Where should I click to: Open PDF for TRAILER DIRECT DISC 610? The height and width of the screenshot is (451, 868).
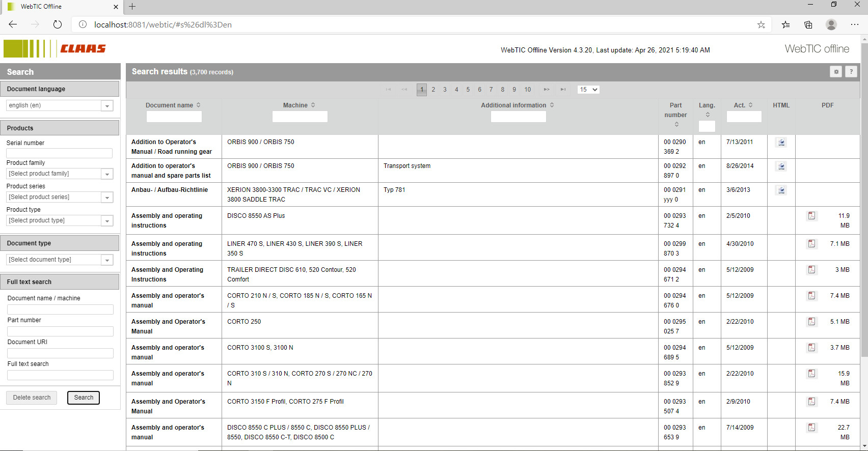point(811,270)
